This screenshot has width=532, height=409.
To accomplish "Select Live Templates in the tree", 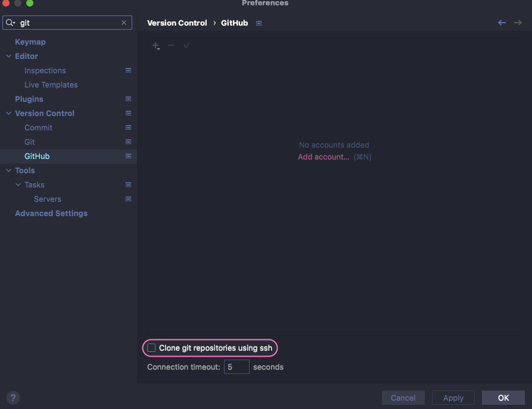I will pos(51,85).
